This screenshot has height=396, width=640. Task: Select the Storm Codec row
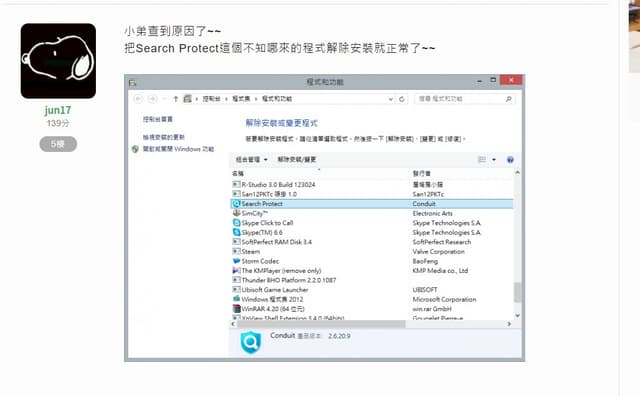372,261
